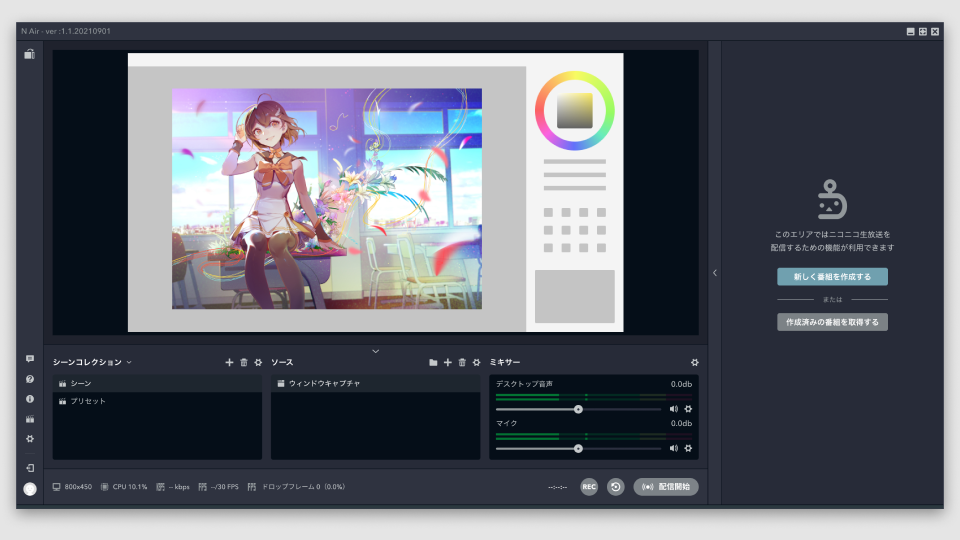Delete the selected scene with trash icon
960x540 pixels.
click(244, 362)
